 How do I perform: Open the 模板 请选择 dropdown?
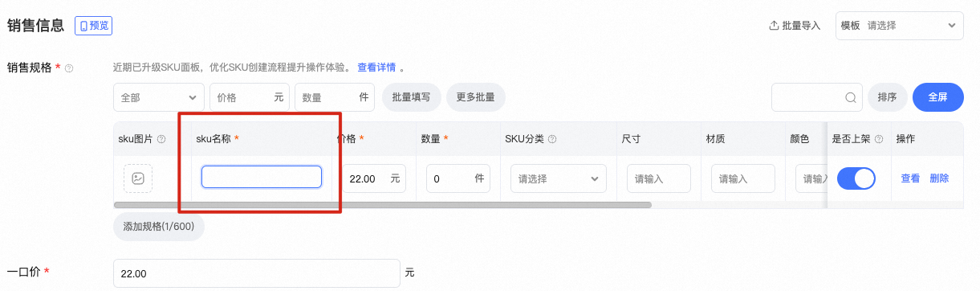point(899,26)
